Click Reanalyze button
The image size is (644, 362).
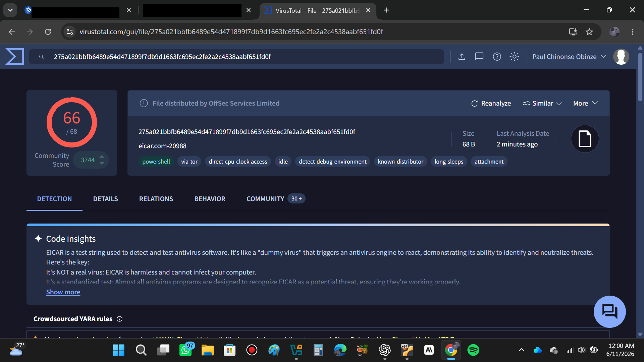click(x=491, y=103)
